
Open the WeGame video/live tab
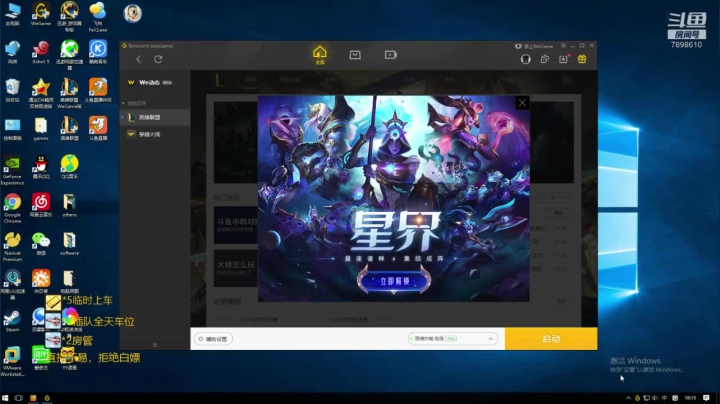[x=390, y=55]
